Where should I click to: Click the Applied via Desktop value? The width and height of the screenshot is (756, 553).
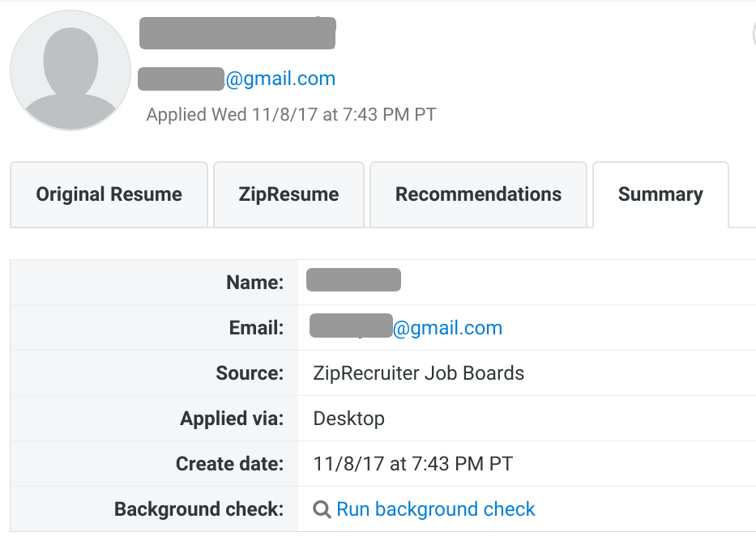(x=348, y=419)
